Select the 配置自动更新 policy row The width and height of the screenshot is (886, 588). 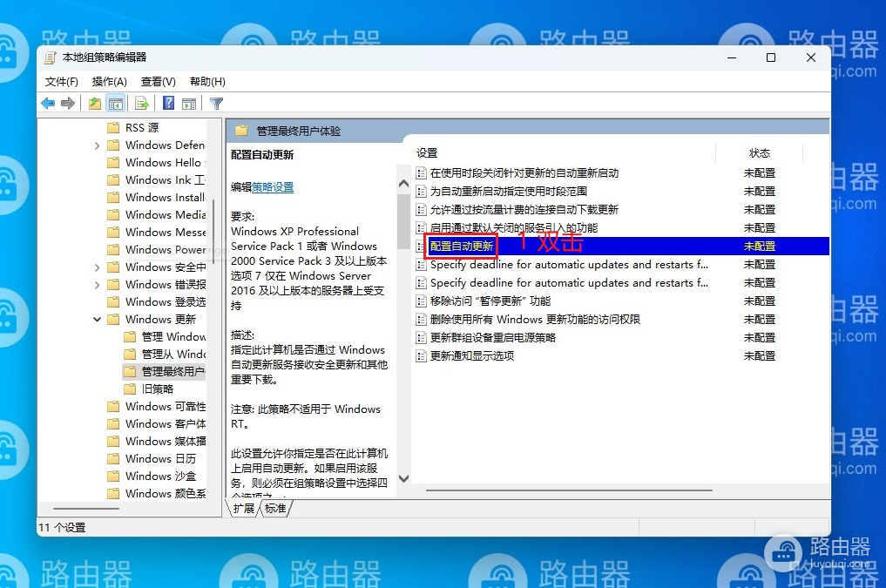[x=621, y=247]
